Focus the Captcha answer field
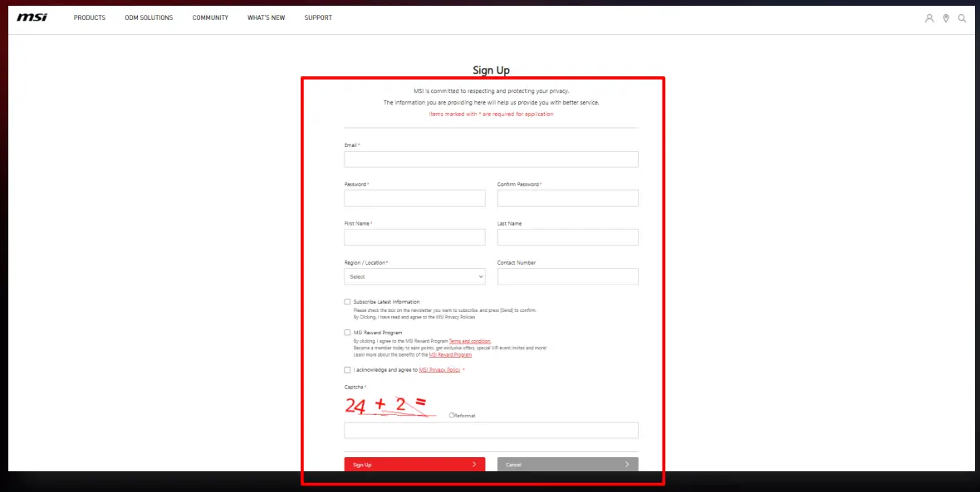980x492 pixels. click(x=491, y=430)
